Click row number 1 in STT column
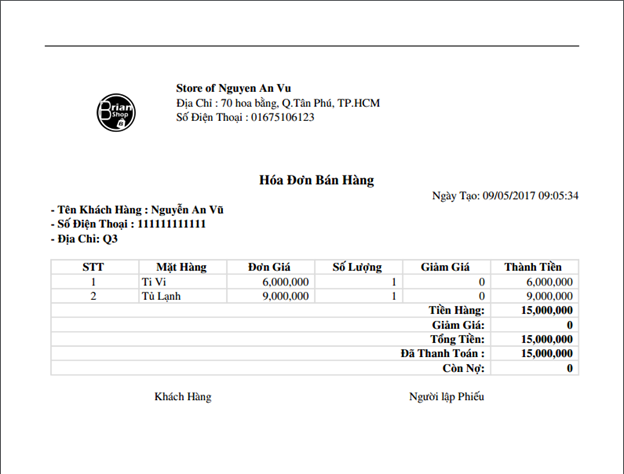 pyautogui.click(x=93, y=282)
